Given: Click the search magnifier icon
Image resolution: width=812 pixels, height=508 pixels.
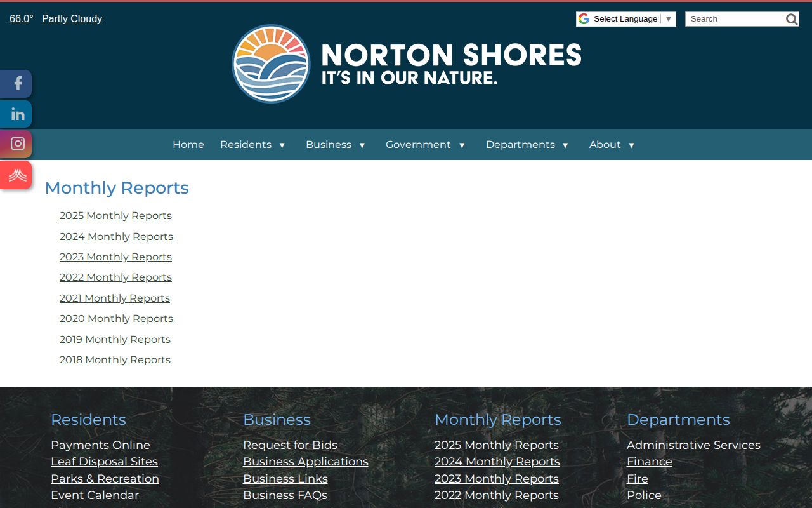Looking at the screenshot, I should 791,19.
